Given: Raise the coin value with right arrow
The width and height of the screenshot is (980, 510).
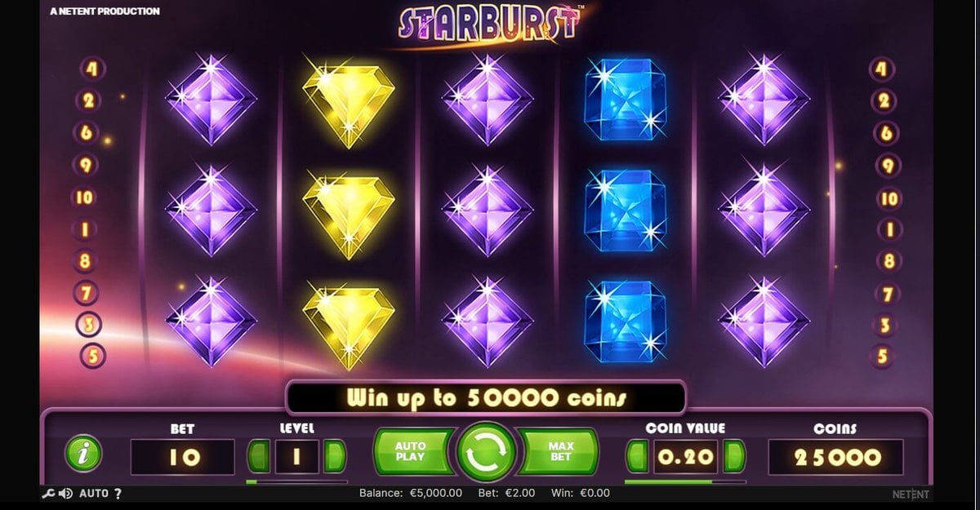Looking at the screenshot, I should point(734,456).
